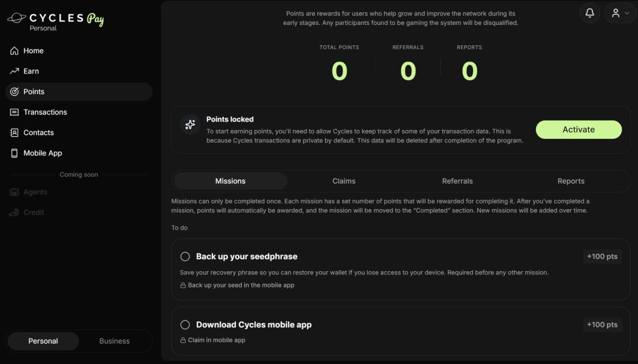Go to Transactions in the sidebar
The width and height of the screenshot is (638, 364).
tap(79, 112)
